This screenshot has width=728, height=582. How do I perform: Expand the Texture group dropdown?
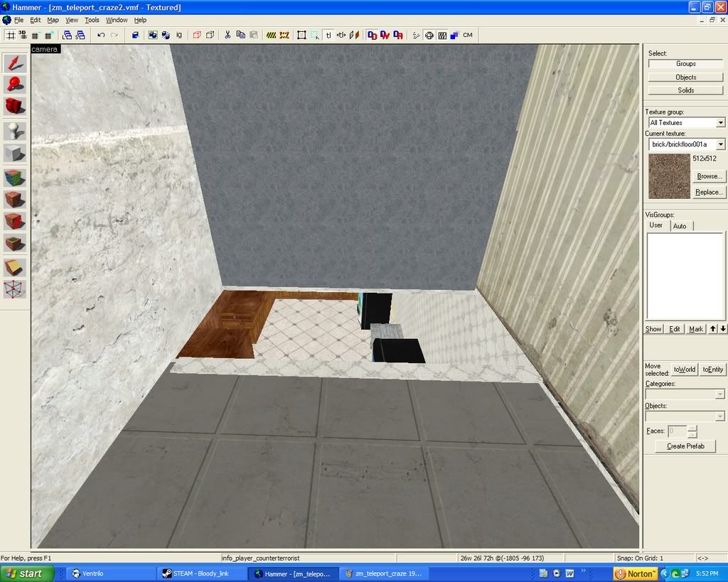(x=720, y=123)
